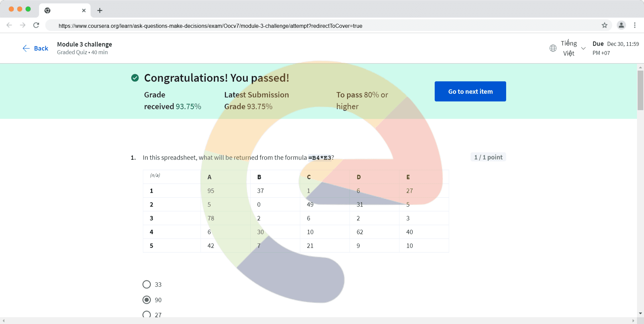
Task: Click the chevron next to Tiếng Việt
Action: (583, 48)
